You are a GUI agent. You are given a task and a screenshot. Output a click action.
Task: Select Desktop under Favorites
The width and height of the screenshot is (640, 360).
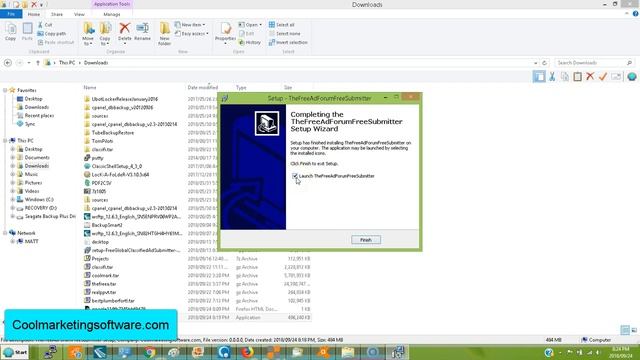(x=33, y=99)
